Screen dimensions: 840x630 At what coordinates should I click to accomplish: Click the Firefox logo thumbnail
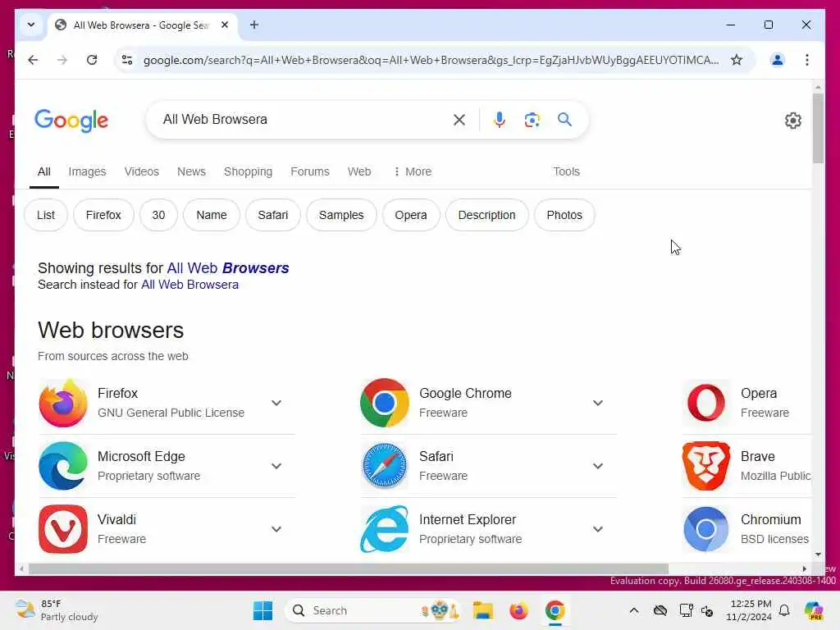[x=63, y=403]
